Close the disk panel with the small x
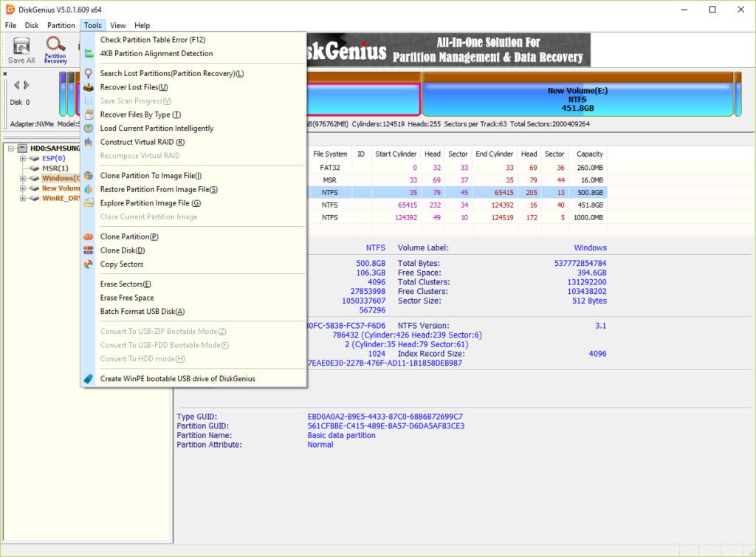Image resolution: width=756 pixels, height=557 pixels. pos(5,74)
